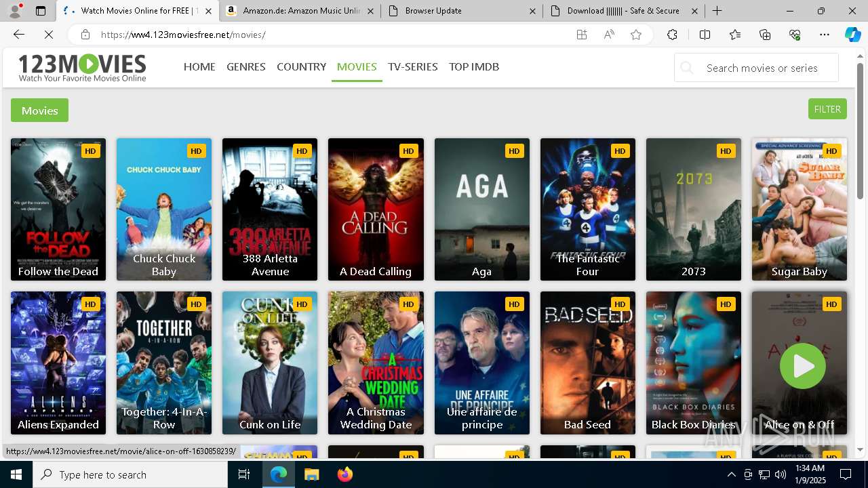Open volume control in system tray
Viewport: 868px width, 488px height.
coord(781,474)
